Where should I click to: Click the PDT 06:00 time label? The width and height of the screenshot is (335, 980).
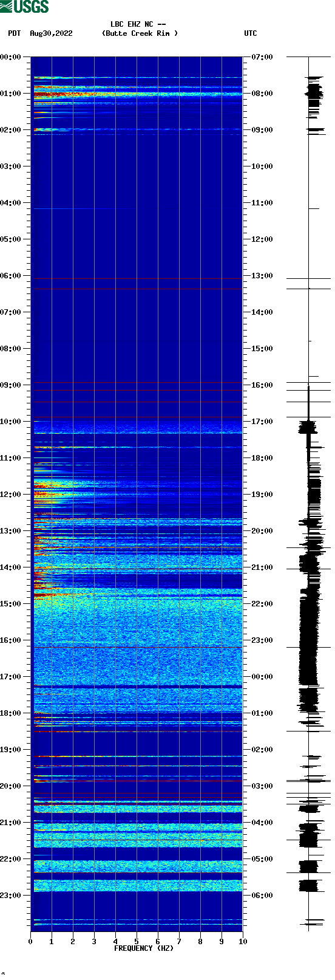(x=11, y=276)
